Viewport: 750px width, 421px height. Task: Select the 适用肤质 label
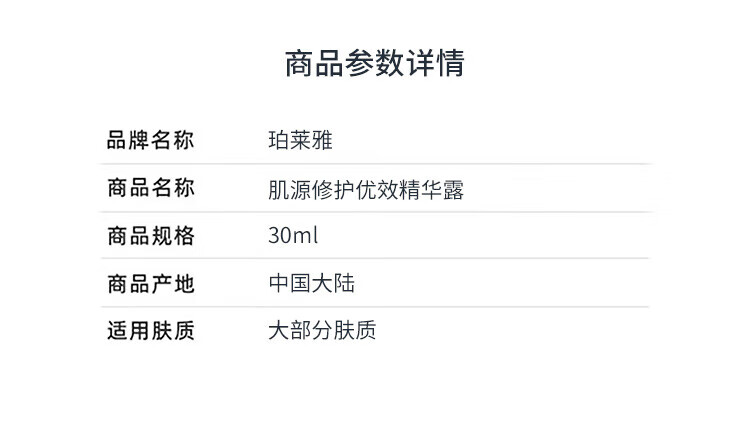150,331
